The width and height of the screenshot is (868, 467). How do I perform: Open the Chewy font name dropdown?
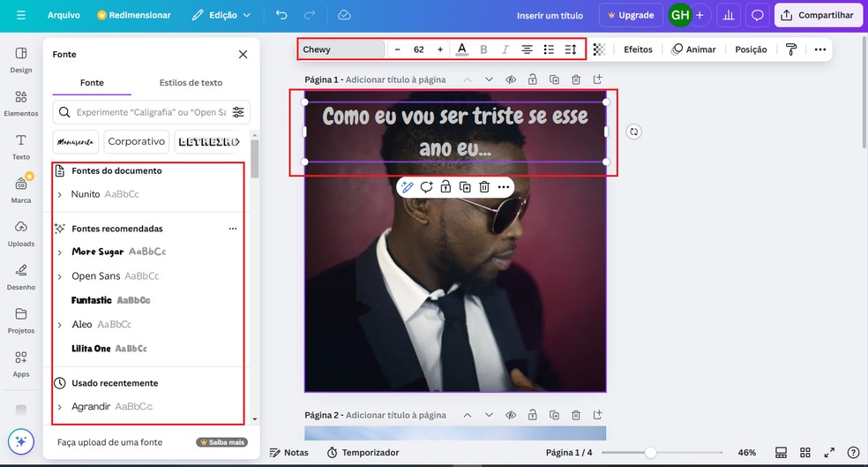tap(340, 49)
